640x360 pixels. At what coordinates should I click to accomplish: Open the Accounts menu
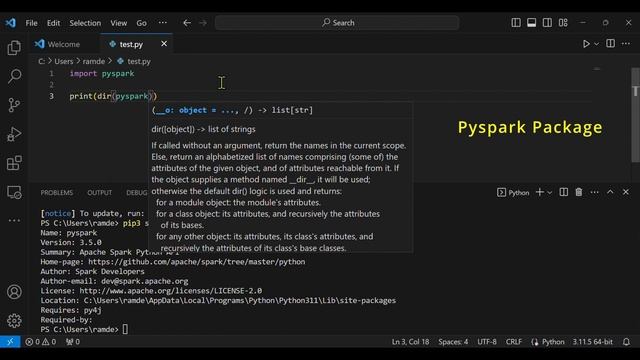(x=14, y=292)
